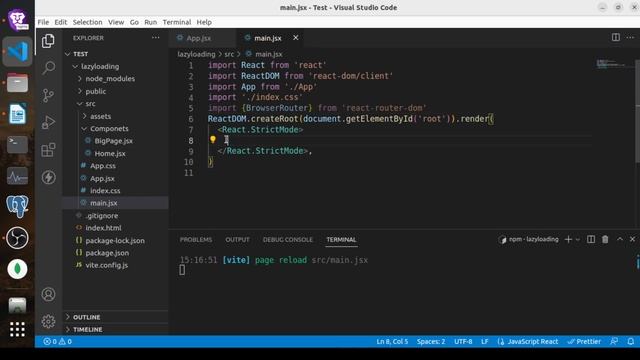Expand the TIMELINE section
Viewport: 640px width, 360px height.
coord(87,329)
